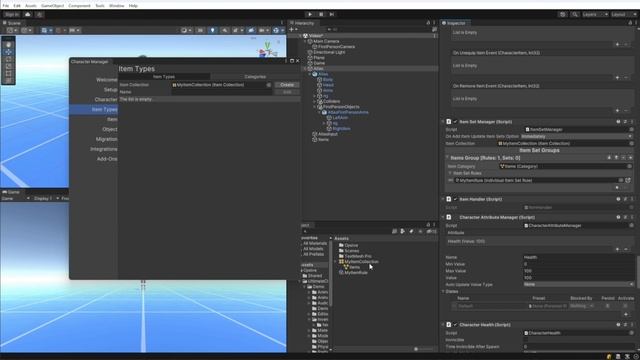The image size is (640, 360).
Task: Select the Item Types tab in Character Manager
Action: click(164, 77)
